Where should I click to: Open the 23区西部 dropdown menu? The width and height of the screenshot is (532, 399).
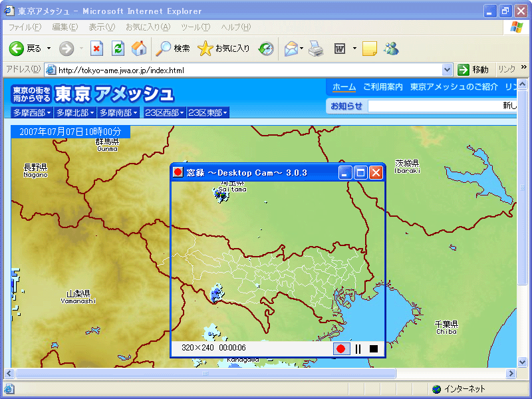click(164, 112)
